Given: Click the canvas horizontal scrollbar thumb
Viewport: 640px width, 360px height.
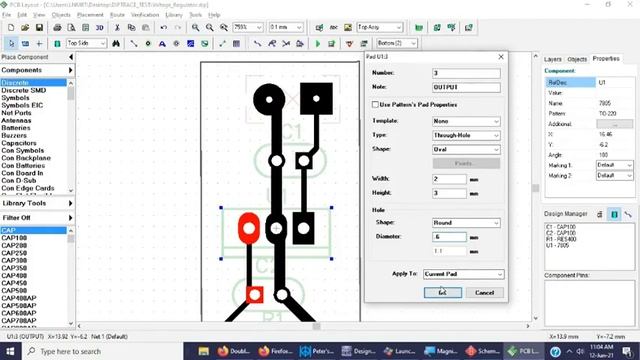Looking at the screenshot, I should tap(316, 326).
